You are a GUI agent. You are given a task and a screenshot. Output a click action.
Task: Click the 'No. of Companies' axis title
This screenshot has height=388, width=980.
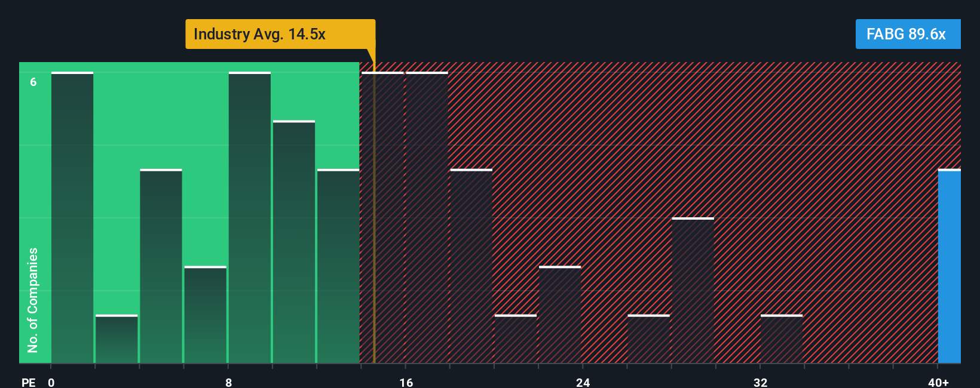click(33, 300)
